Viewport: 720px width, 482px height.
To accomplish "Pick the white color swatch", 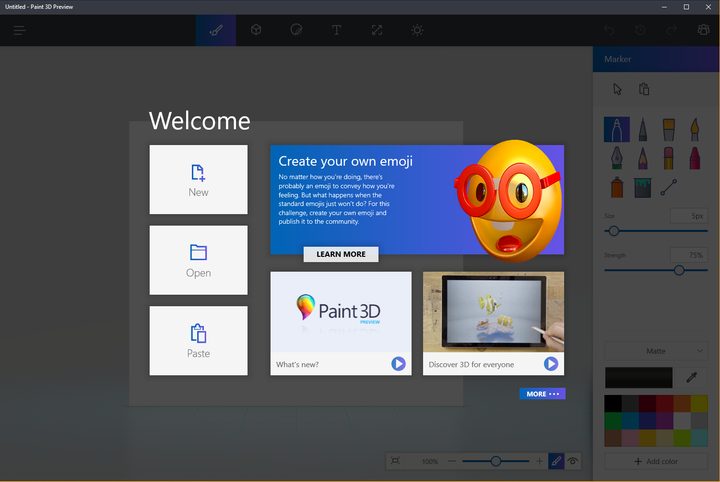I will click(x=682, y=420).
